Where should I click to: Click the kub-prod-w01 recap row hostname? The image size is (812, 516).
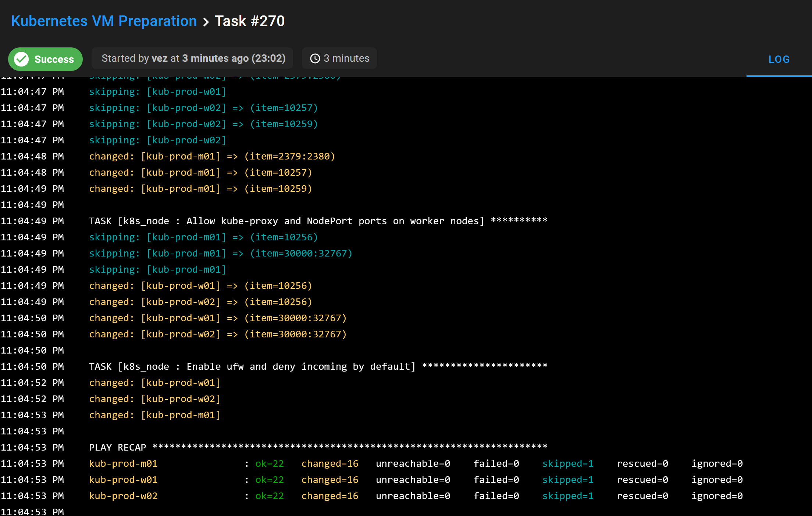point(123,480)
